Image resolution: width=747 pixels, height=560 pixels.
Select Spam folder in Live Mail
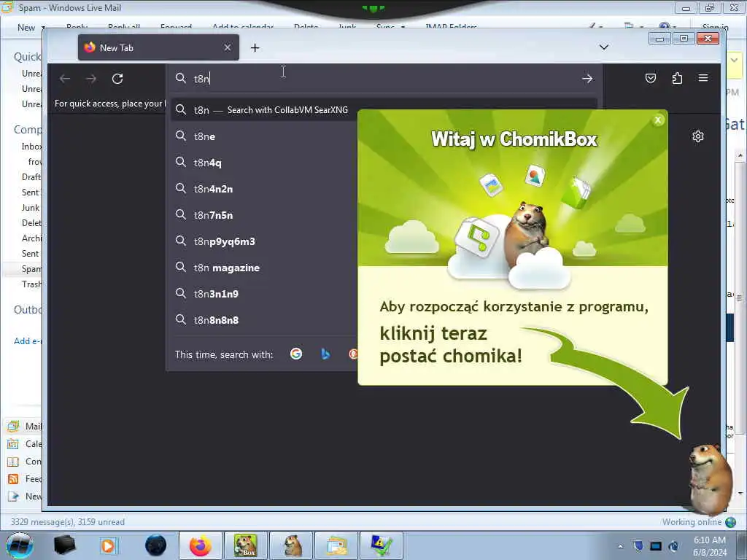(x=31, y=269)
